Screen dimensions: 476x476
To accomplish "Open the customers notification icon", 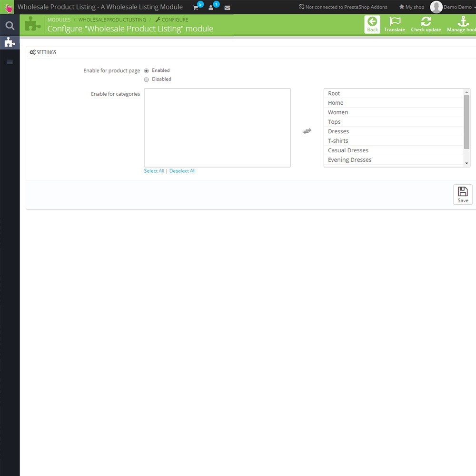I will coord(211,8).
